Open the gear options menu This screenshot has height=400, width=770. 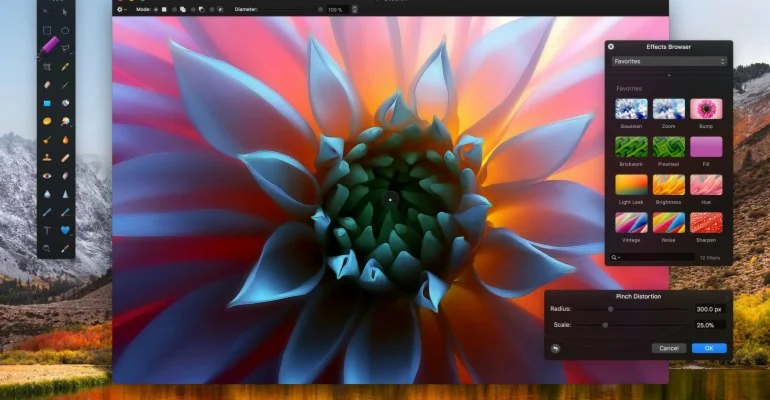[122, 9]
